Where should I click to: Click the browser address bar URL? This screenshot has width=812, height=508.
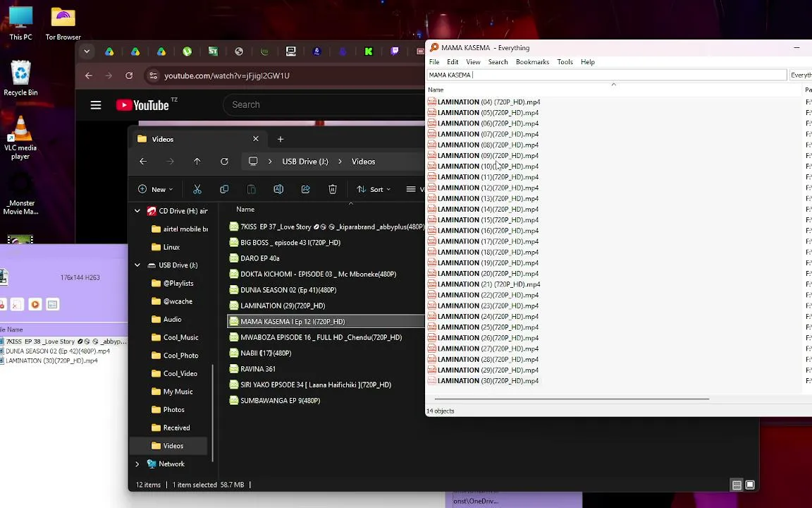tap(227, 75)
